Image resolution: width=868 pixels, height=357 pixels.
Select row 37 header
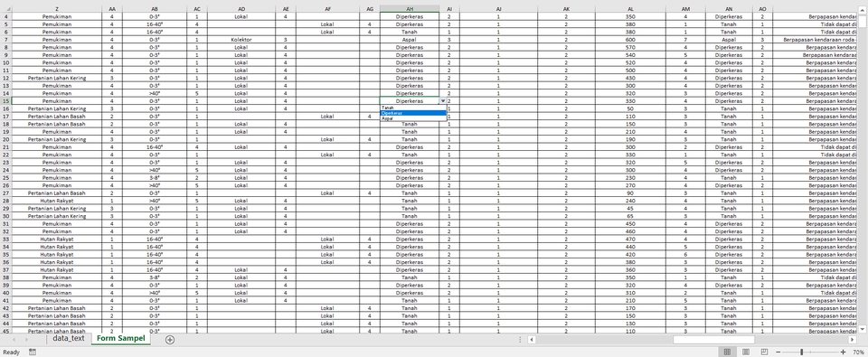(x=5, y=269)
